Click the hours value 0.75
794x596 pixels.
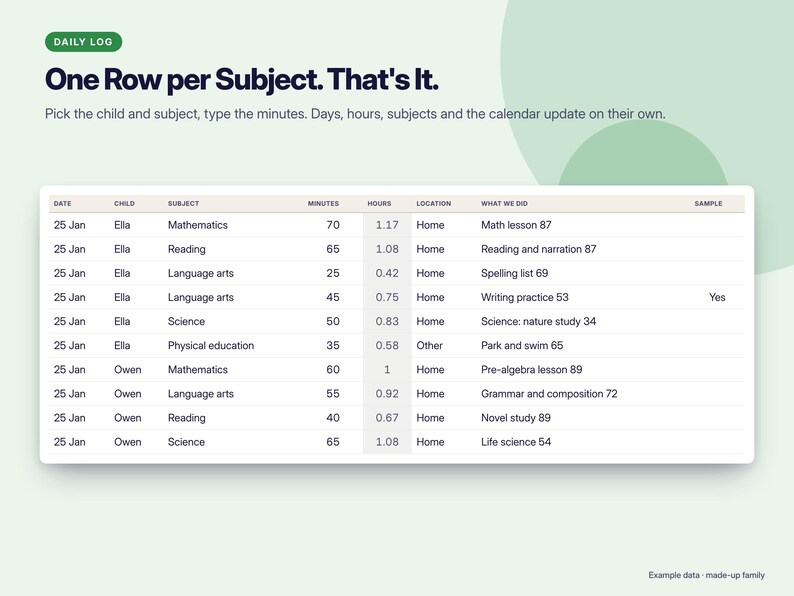(387, 297)
